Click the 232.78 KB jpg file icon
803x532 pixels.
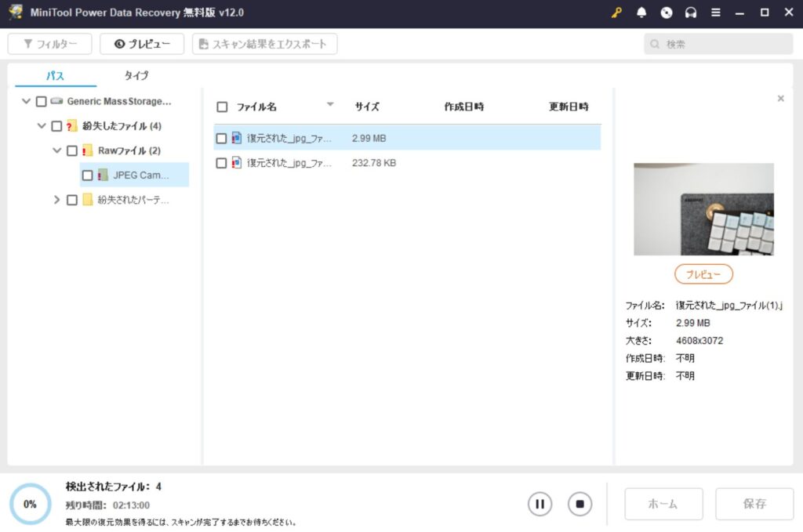coord(237,163)
